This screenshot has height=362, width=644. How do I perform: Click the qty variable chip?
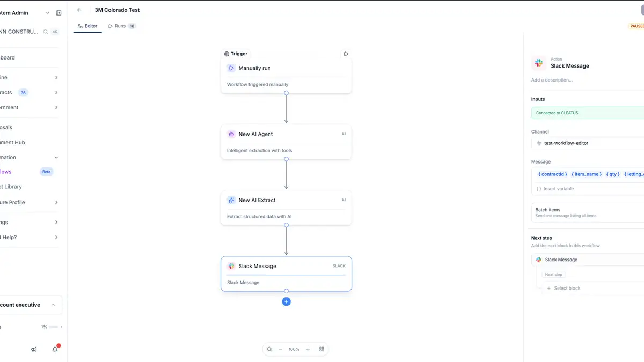point(613,174)
